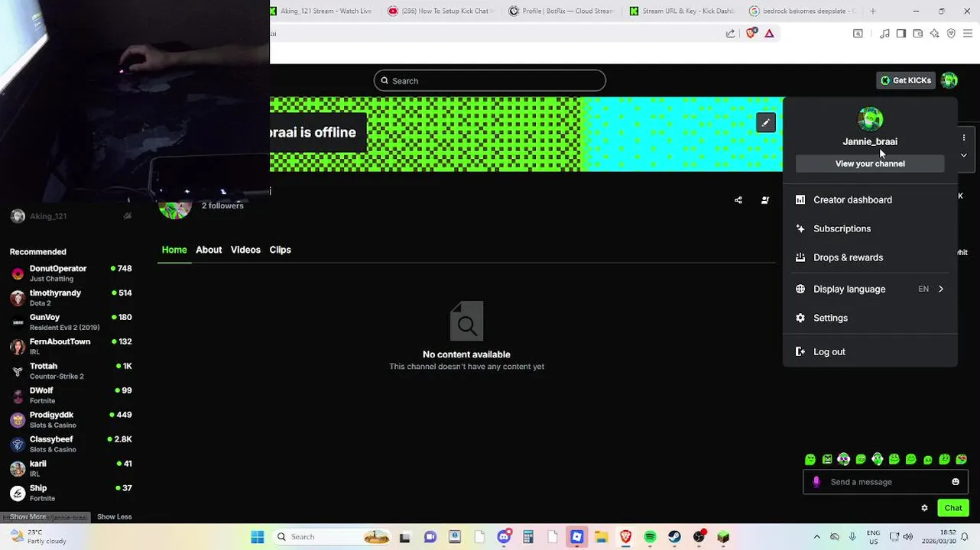Open GunVoy recommended channel
980x550 pixels.
(70, 322)
